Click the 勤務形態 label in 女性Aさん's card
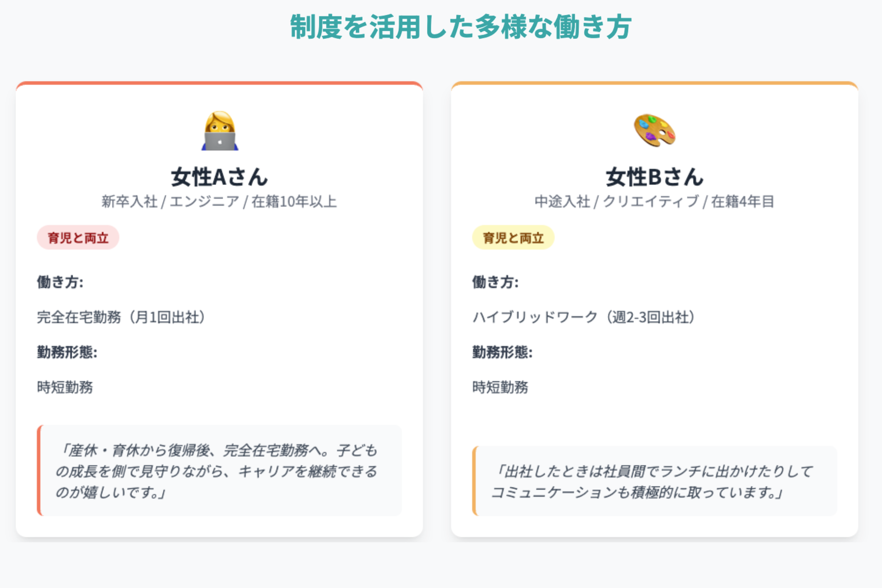The height and width of the screenshot is (588, 882). [x=67, y=352]
